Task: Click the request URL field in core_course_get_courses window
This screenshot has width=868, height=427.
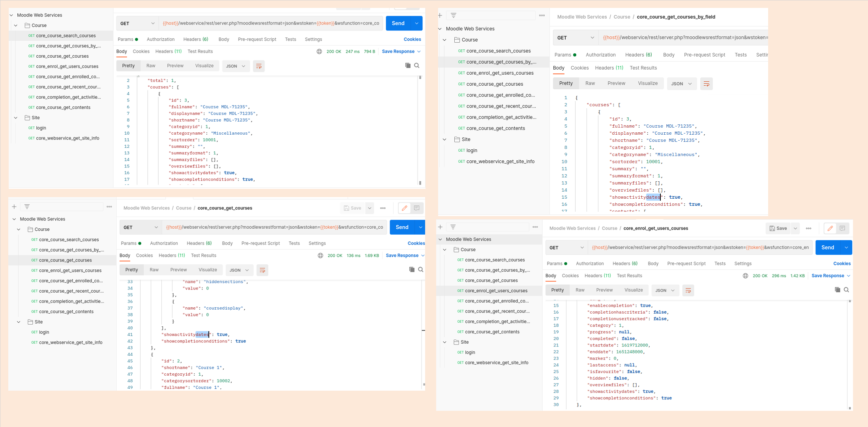Action: (274, 228)
